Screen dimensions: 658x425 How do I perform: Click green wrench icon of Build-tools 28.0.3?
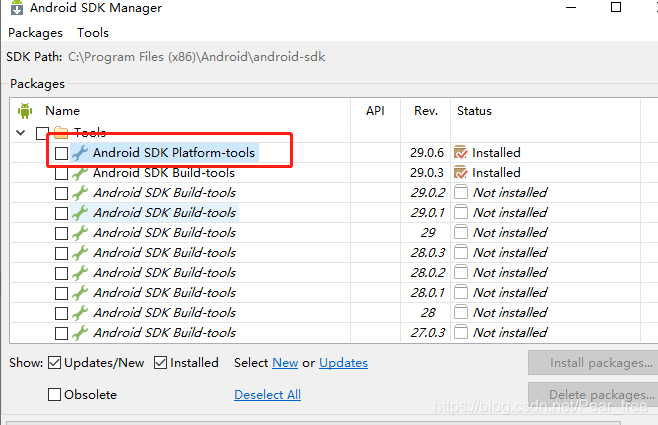pos(79,253)
